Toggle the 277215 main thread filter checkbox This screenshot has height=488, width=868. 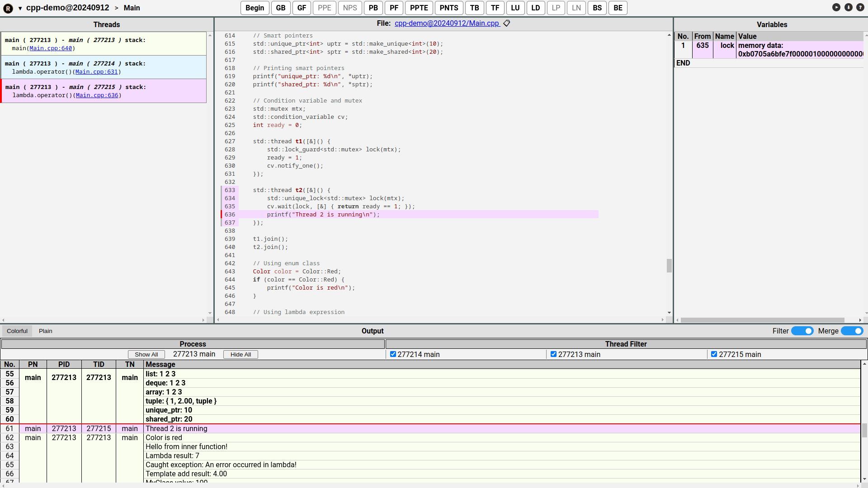(x=714, y=354)
